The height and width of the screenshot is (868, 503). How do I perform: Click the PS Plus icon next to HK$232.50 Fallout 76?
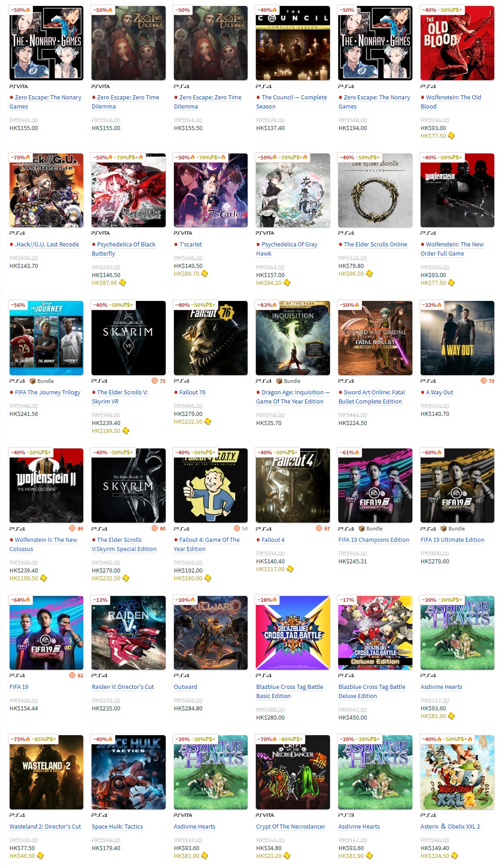[x=208, y=421]
